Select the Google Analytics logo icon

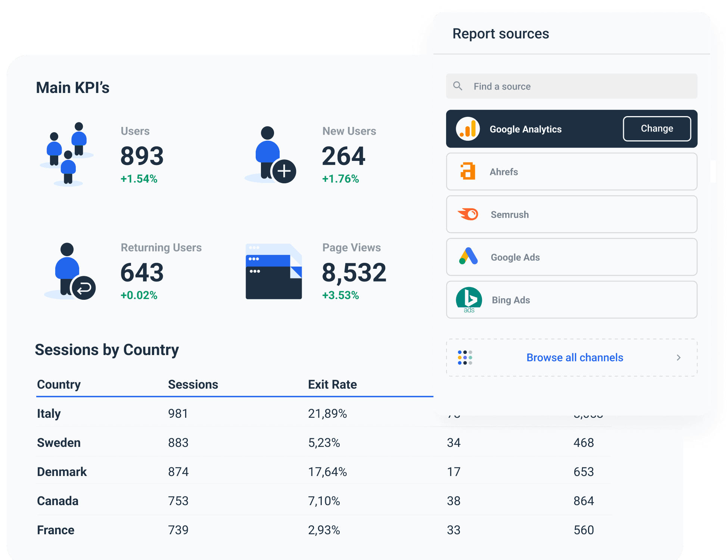click(468, 129)
